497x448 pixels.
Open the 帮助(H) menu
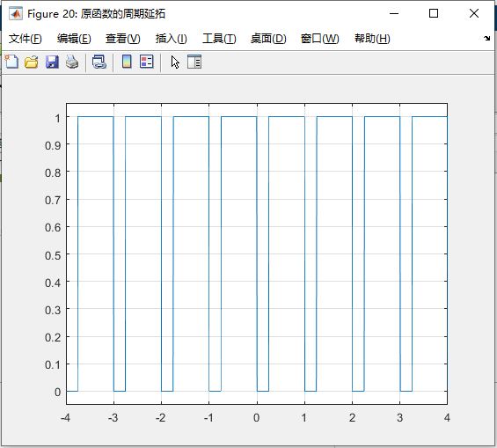372,39
